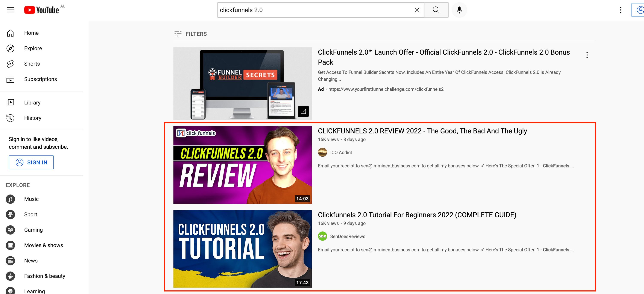Click the News icon
Image resolution: width=644 pixels, height=294 pixels.
click(10, 260)
